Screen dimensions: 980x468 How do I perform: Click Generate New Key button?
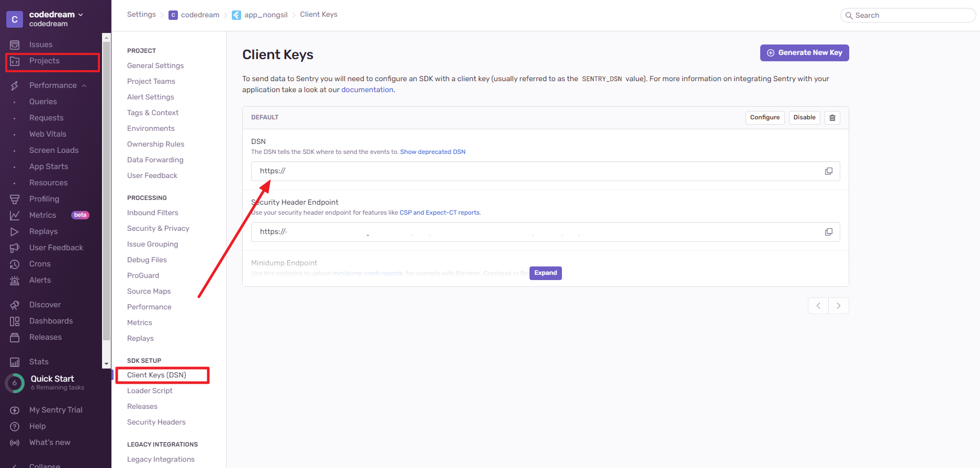[804, 53]
